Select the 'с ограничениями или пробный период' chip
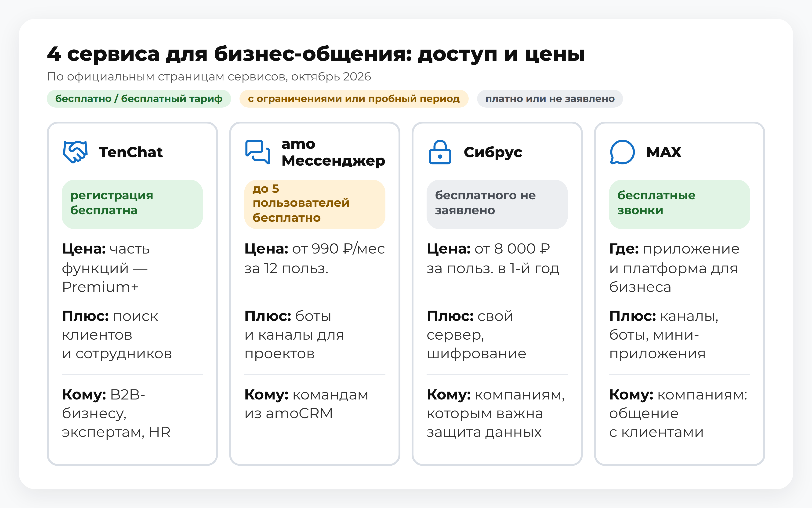Image resolution: width=812 pixels, height=508 pixels. [x=354, y=98]
